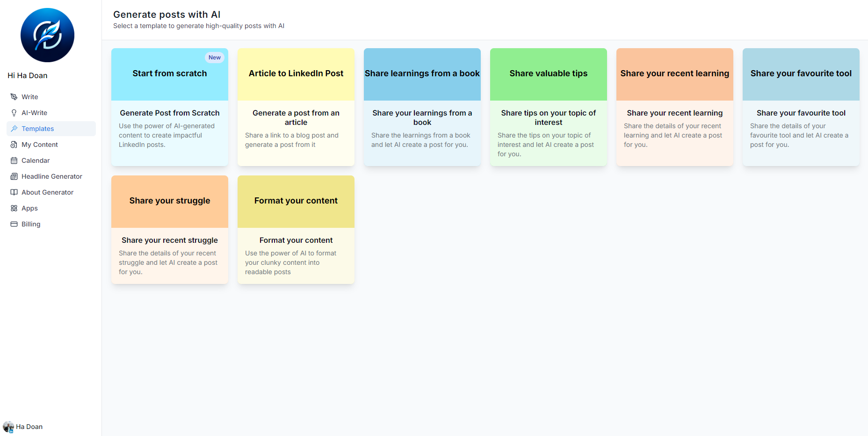Viewport: 868px width, 436px height.
Task: Click the magic wand Templates icon
Action: click(x=14, y=129)
